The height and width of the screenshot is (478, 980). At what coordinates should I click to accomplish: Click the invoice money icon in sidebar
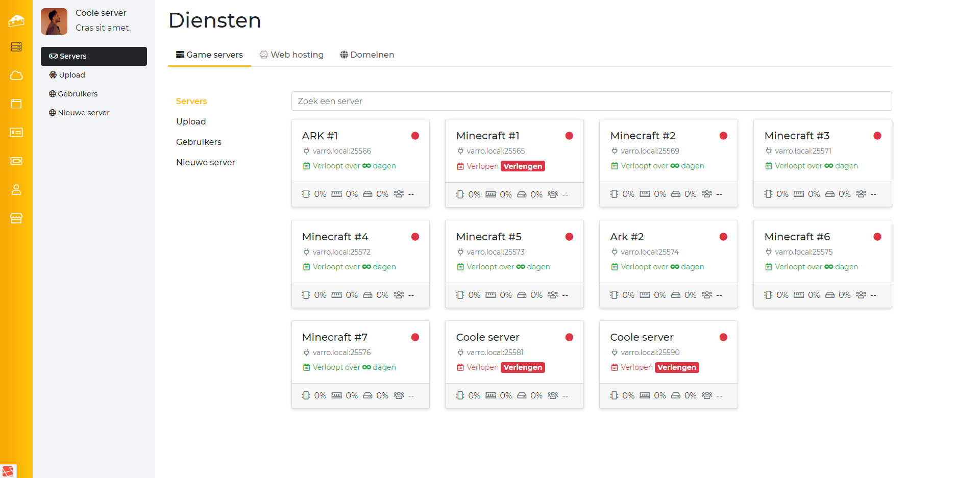click(x=16, y=133)
